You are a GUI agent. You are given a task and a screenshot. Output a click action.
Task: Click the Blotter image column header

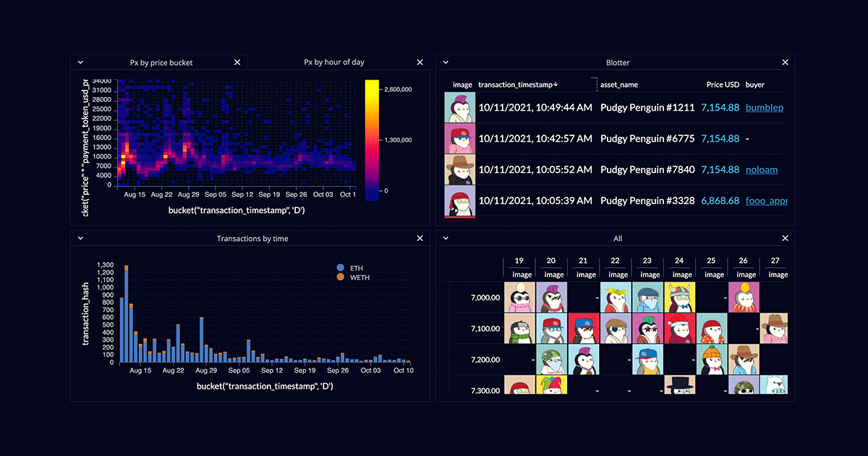click(x=462, y=85)
